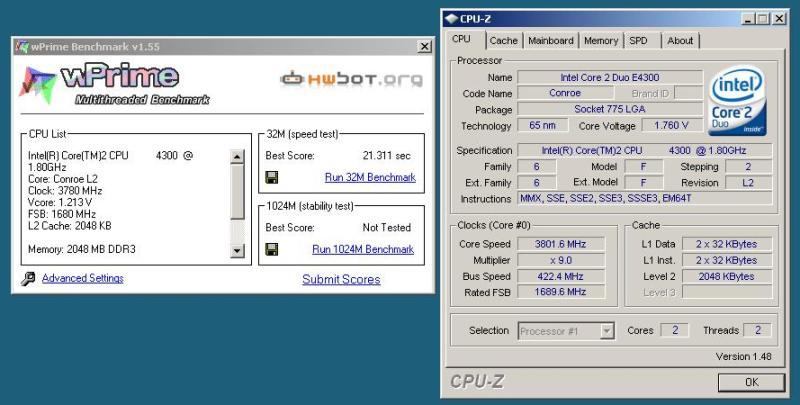
Task: Click the Vcore: 1.213 V line
Action: coord(60,202)
